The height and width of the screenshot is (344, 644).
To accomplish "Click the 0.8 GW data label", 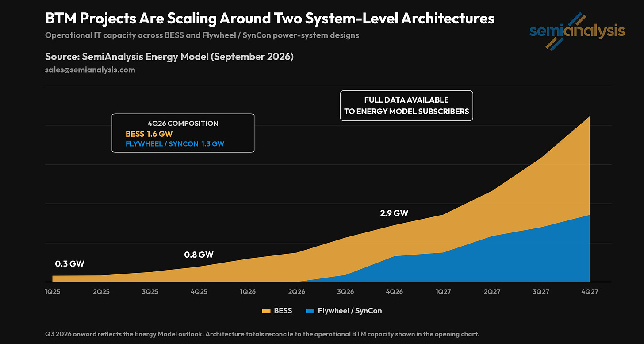I will [x=199, y=255].
